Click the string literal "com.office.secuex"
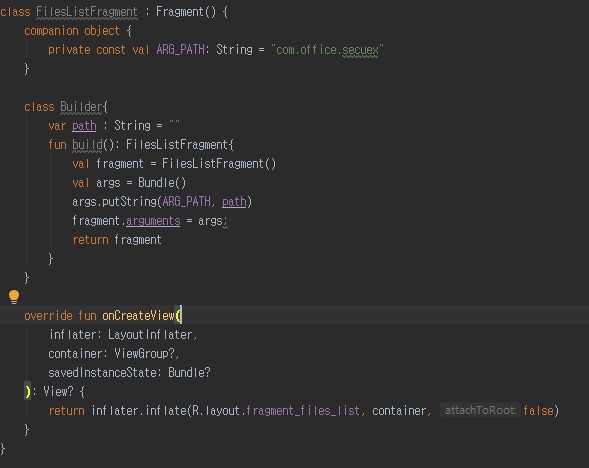The image size is (589, 468). pyautogui.click(x=327, y=50)
